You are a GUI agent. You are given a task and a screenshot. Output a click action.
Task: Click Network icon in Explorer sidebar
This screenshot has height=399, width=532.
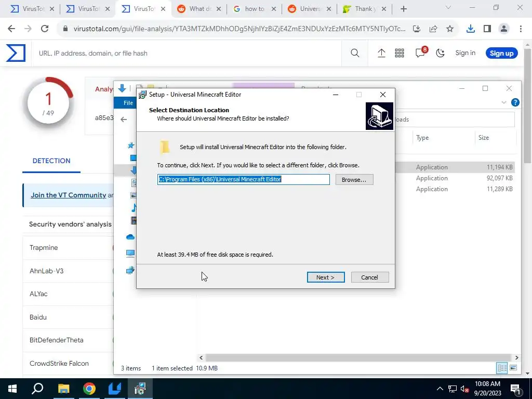click(x=130, y=270)
